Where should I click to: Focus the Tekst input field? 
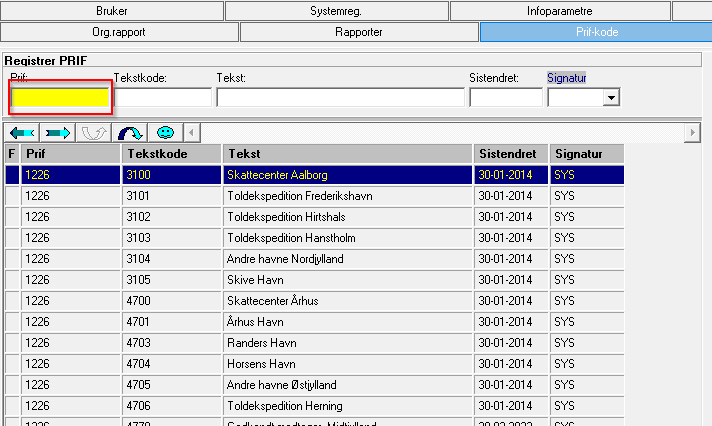340,97
